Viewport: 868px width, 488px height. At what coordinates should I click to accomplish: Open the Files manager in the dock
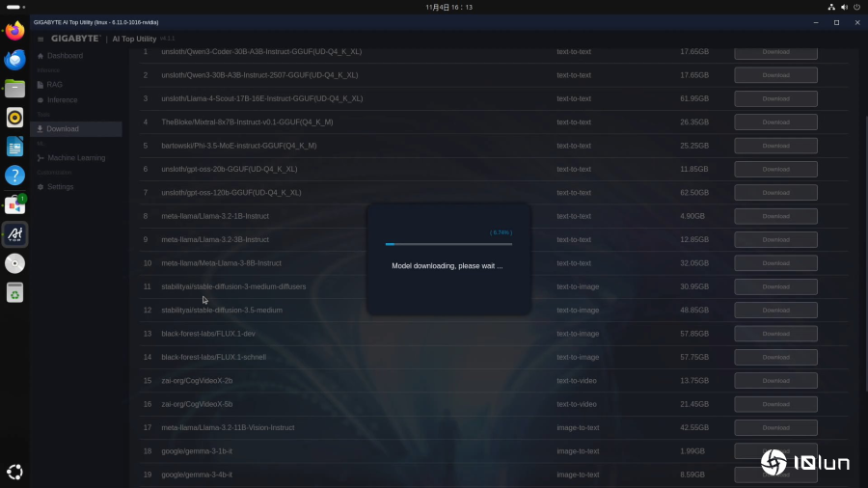click(x=14, y=89)
